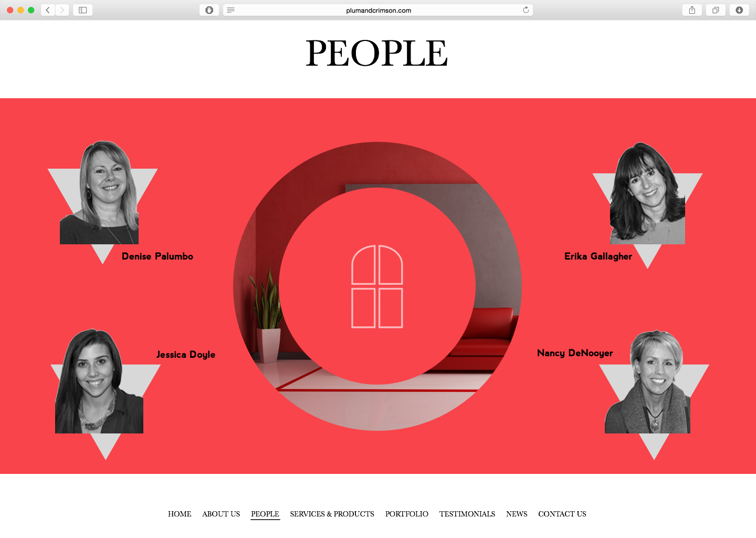Viewport: 756px width, 538px height.
Task: Show the Safari sidebar
Action: click(83, 10)
